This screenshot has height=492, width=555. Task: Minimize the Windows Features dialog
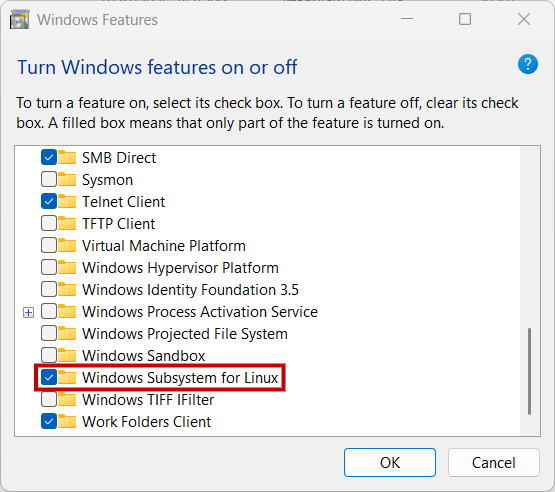pos(407,19)
